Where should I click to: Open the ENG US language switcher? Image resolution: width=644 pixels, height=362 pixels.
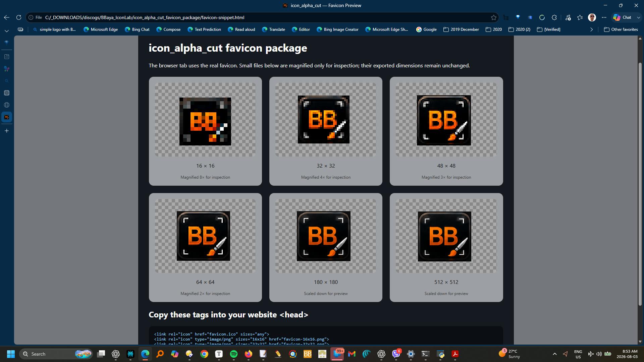tap(578, 354)
